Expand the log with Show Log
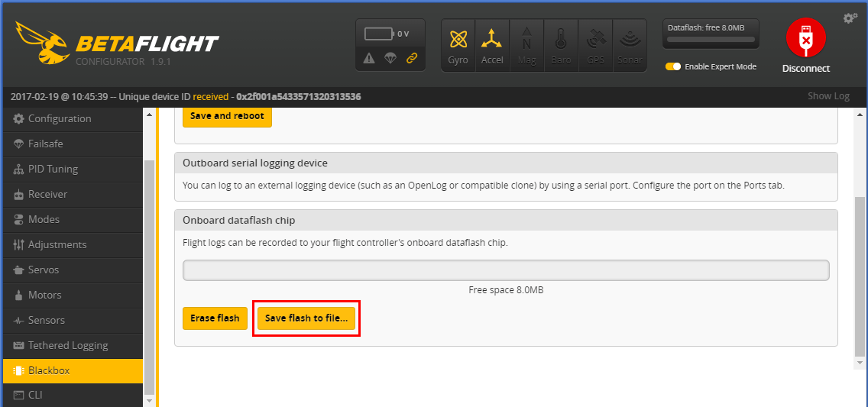Viewport: 868px width, 407px height. click(x=828, y=96)
